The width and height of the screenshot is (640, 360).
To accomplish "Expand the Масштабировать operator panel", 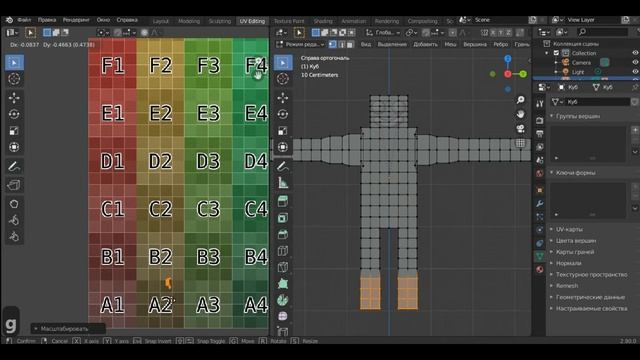I will click(68, 329).
